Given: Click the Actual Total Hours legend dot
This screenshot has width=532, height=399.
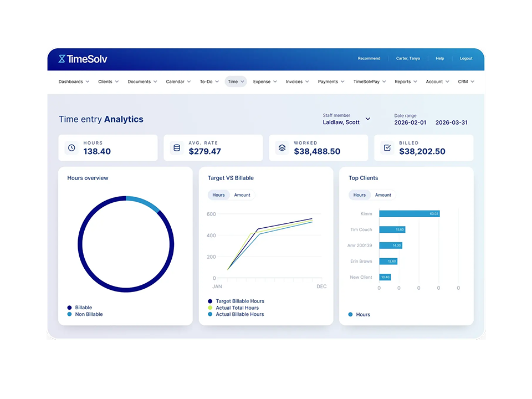Looking at the screenshot, I should (x=210, y=308).
